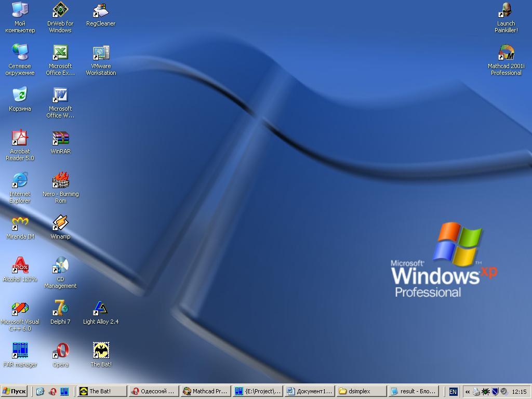
Task: Switch to the Mathcad Pr… taskbar button
Action: pyautogui.click(x=206, y=391)
